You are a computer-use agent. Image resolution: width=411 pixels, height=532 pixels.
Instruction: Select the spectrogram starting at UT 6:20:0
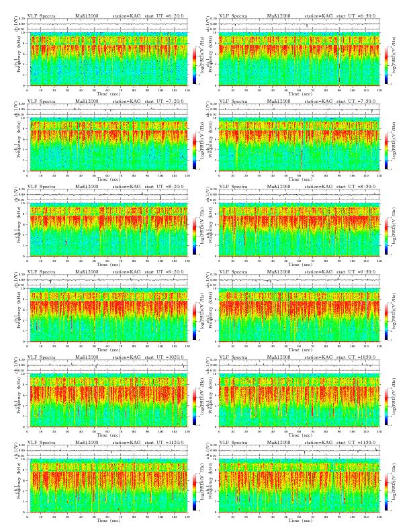click(107, 59)
